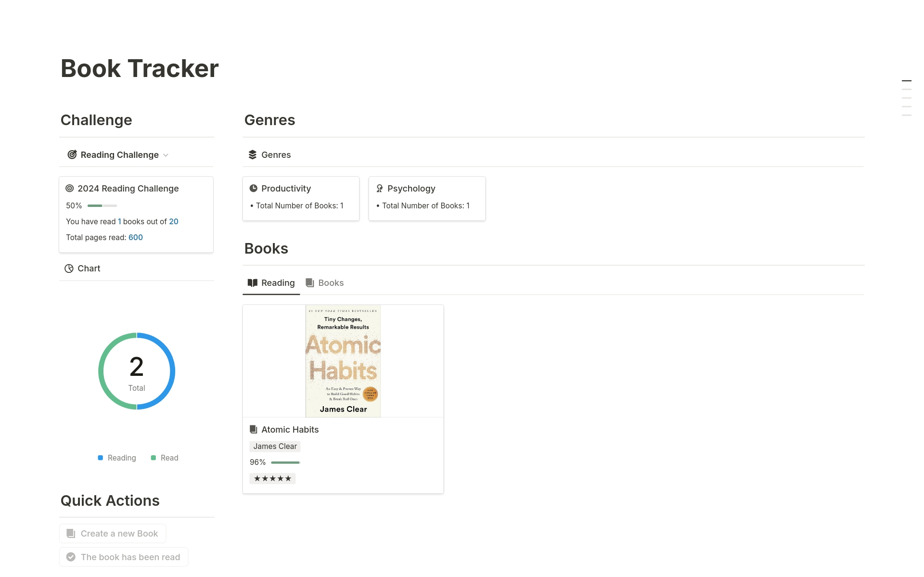Click the open-book icon on the Reading tab

pyautogui.click(x=253, y=282)
